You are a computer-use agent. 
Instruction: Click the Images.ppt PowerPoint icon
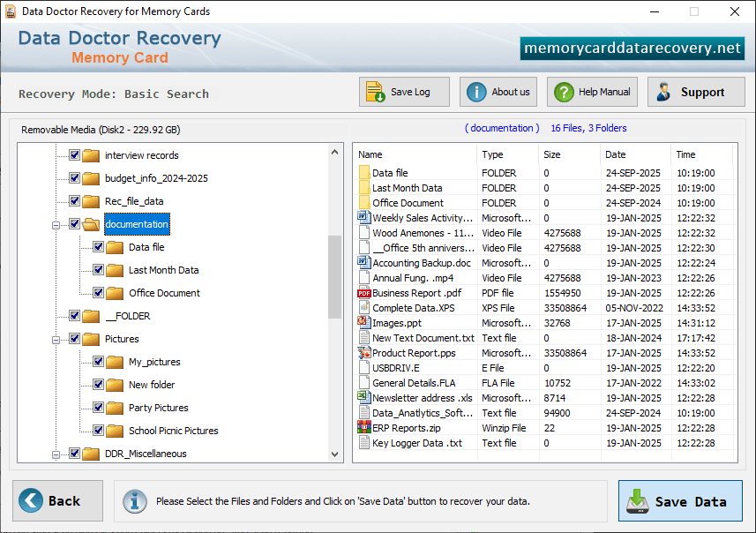[364, 322]
